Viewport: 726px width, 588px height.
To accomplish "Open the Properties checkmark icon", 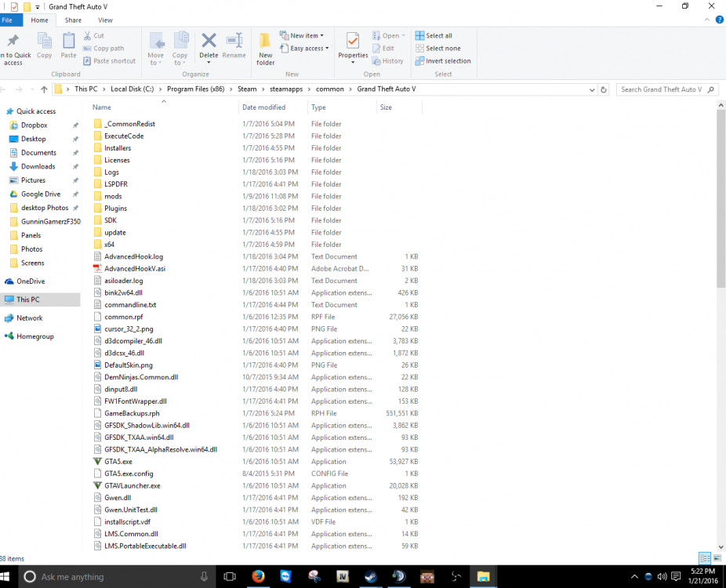I will pyautogui.click(x=353, y=41).
